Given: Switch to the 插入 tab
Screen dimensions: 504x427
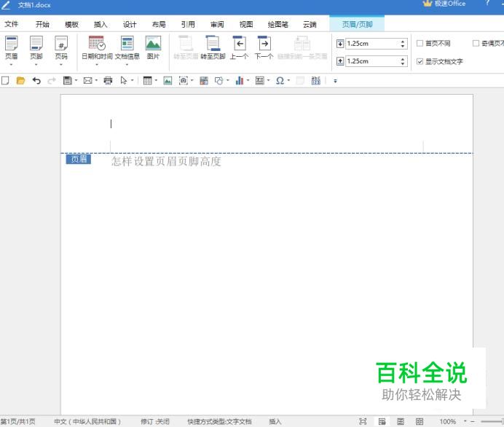Looking at the screenshot, I should 101,24.
